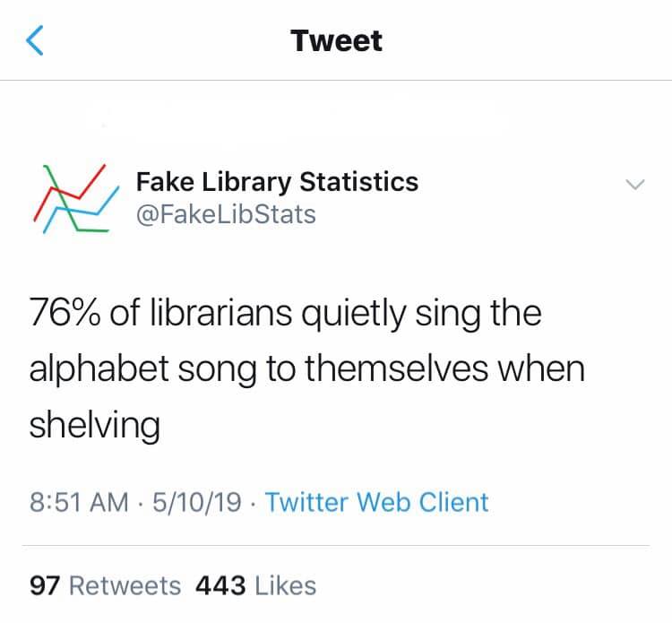
Task: Click the 8:51 AM timestamp
Action: coord(79,502)
